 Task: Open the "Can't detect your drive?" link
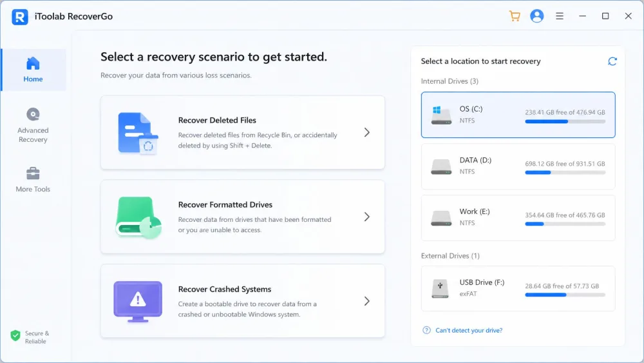pos(469,330)
